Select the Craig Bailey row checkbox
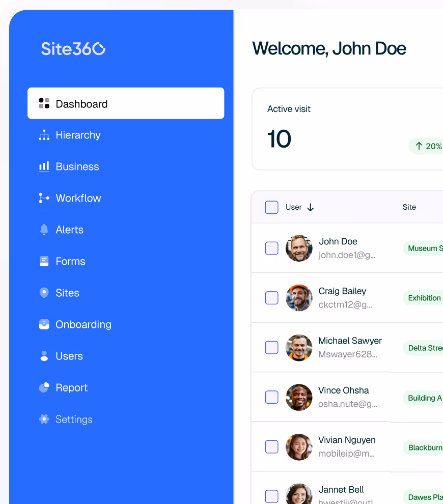 tap(271, 298)
